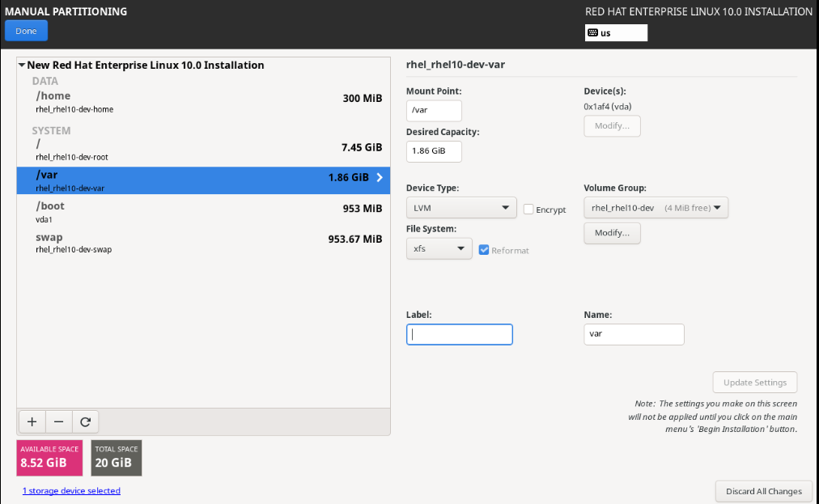Click the MANUAL PARTITIONING title
819x504 pixels.
click(66, 11)
